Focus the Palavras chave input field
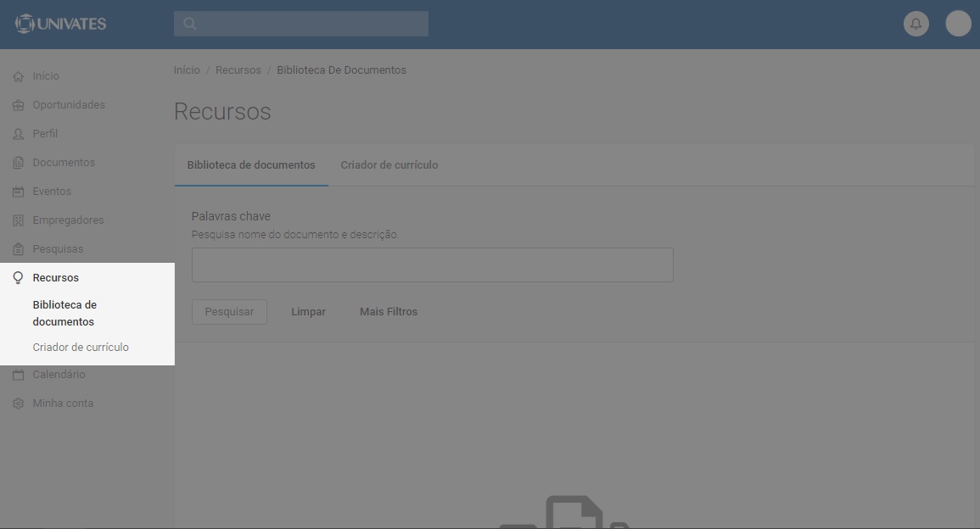 (432, 265)
